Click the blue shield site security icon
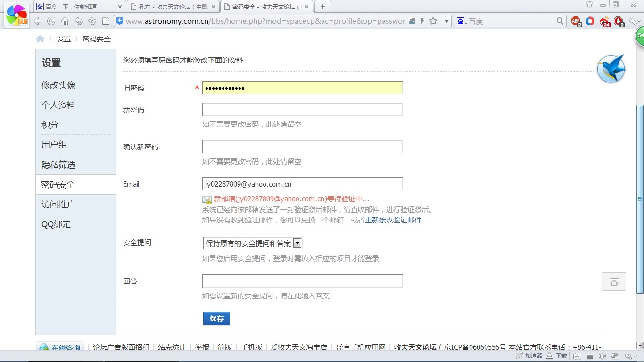Viewport: 644px width, 362px height. [120, 21]
